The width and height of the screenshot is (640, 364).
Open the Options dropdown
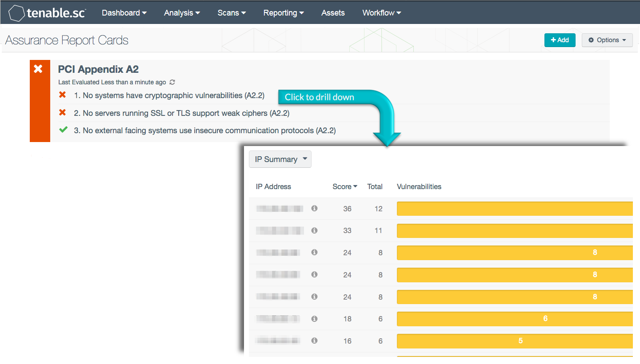click(607, 40)
